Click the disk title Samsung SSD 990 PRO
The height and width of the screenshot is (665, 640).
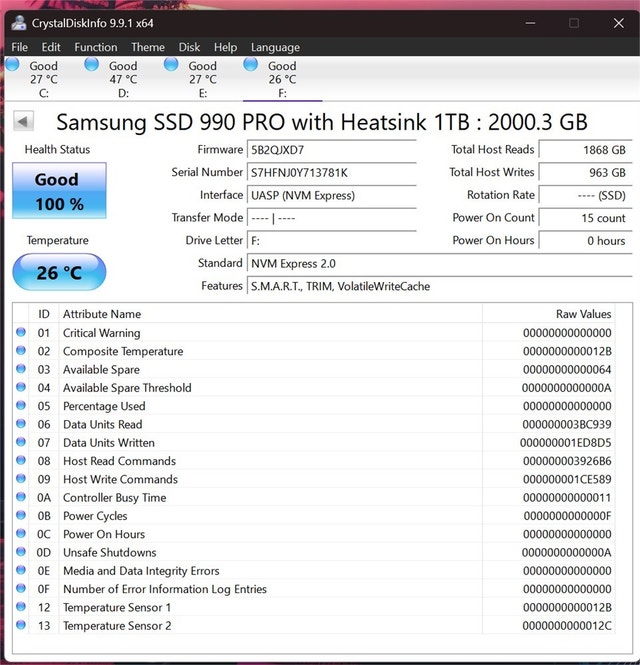[322, 122]
